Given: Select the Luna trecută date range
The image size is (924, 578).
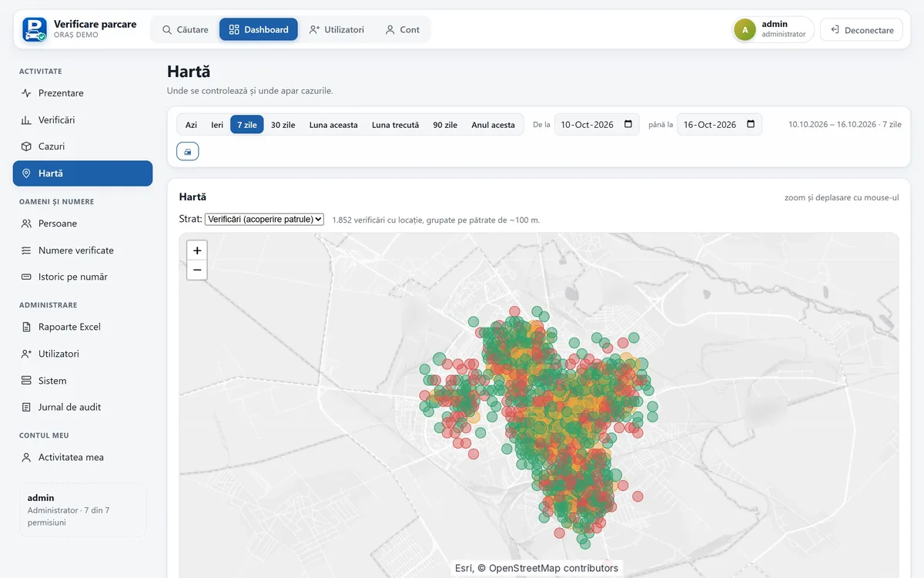Looking at the screenshot, I should click(396, 125).
